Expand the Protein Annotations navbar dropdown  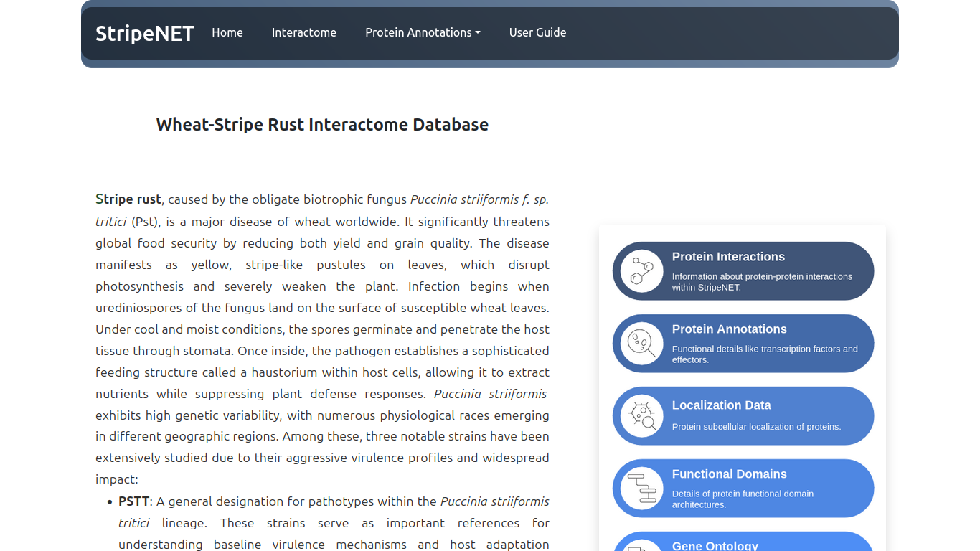pyautogui.click(x=423, y=32)
